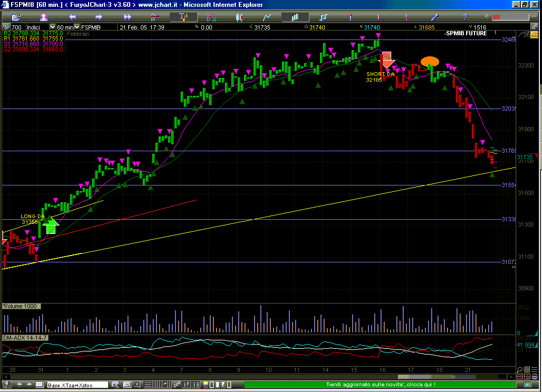The image size is (542, 392).
Task: Click the orange ellipse marker on chart
Action: tap(430, 61)
